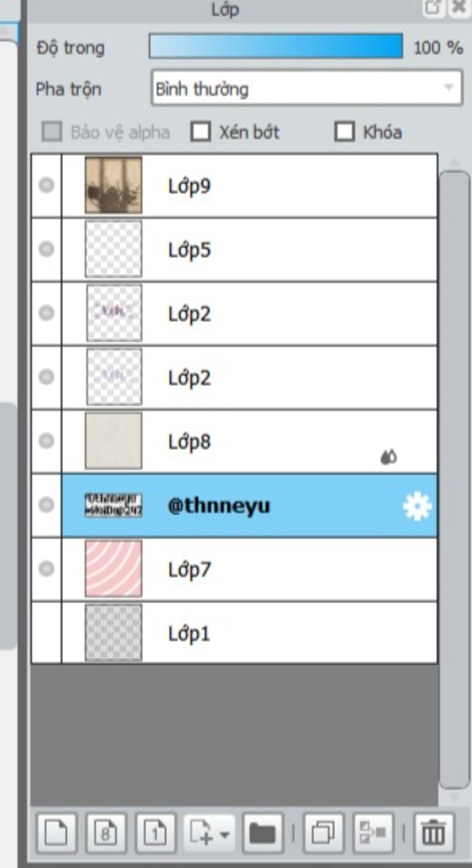Create a new layer folder
The height and width of the screenshot is (868, 472).
click(x=262, y=833)
